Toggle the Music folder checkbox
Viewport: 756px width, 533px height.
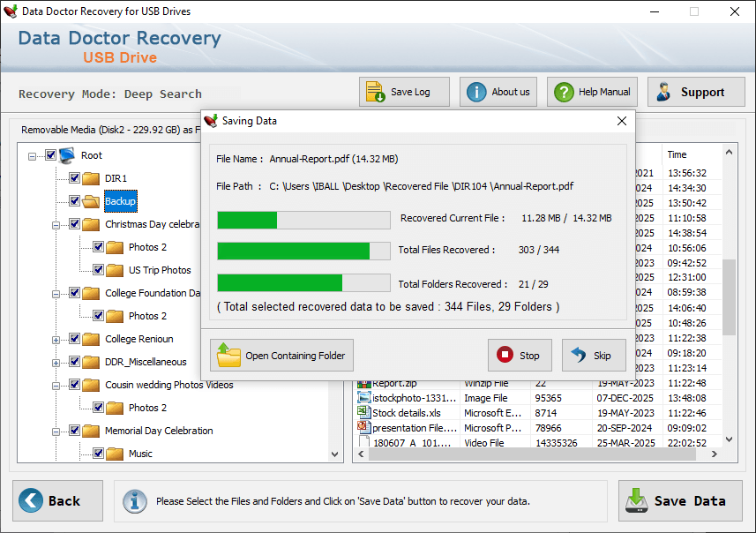click(98, 453)
